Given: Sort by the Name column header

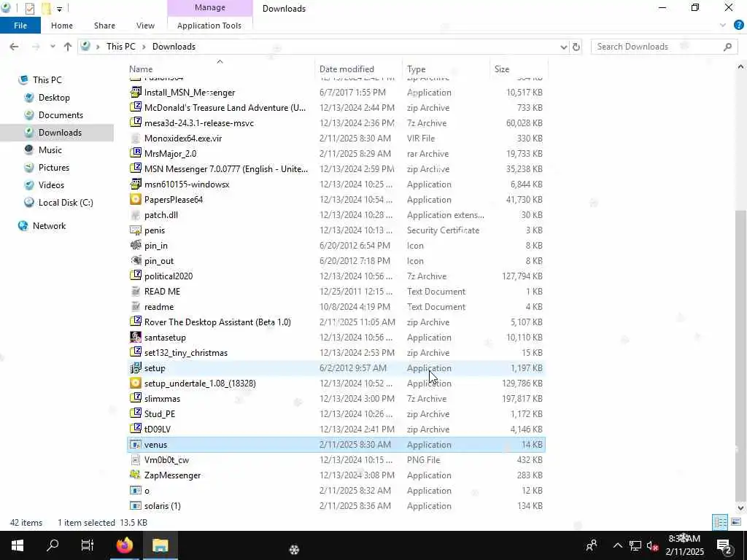Looking at the screenshot, I should coord(220,69).
